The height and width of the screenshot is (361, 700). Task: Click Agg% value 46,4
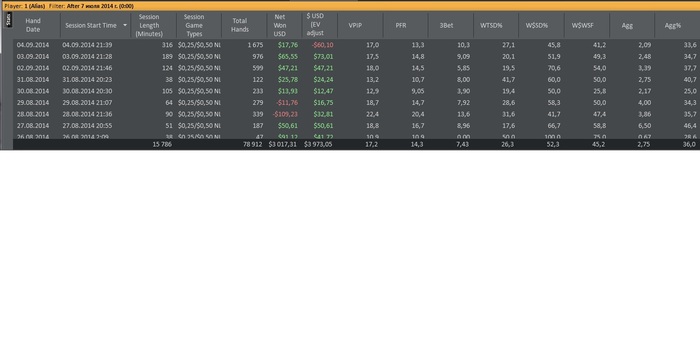(x=690, y=126)
